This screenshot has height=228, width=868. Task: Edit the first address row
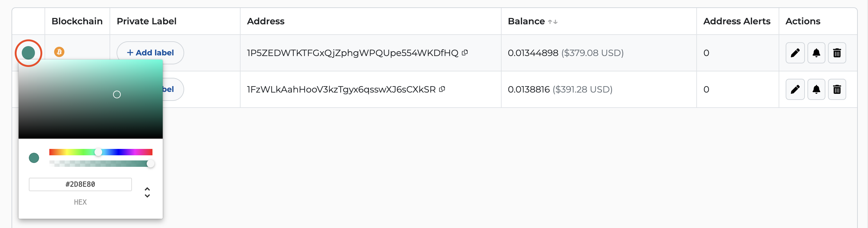795,53
